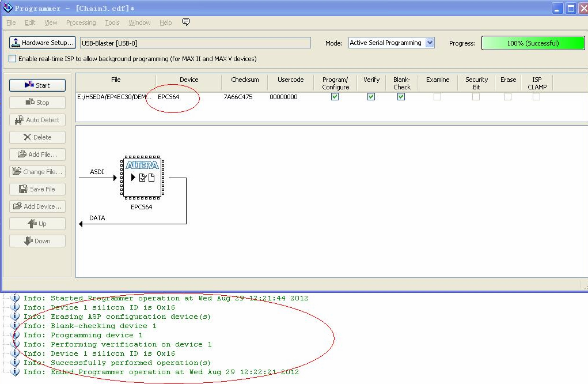The width and height of the screenshot is (588, 384).
Task: Open Hardware Setup dialog
Action: pos(43,43)
